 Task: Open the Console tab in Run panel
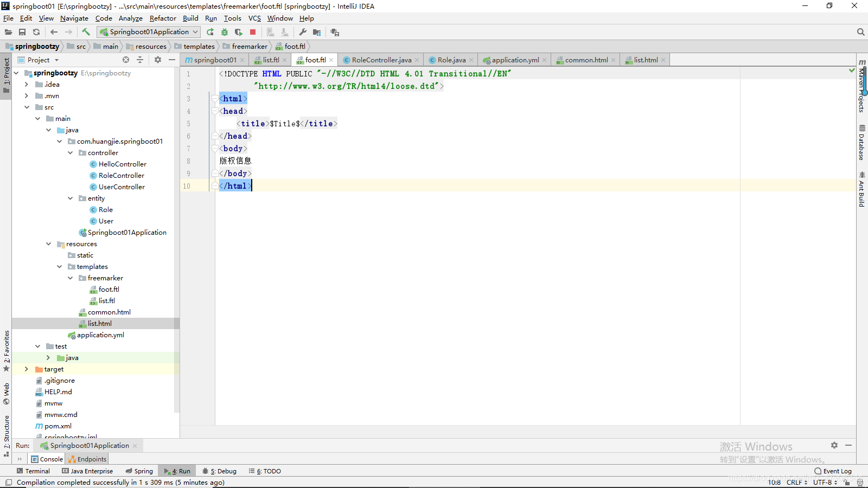point(47,459)
